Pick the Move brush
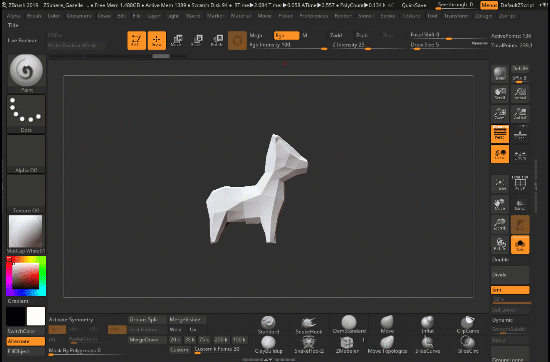Viewport: 550px width, 362px height. pyautogui.click(x=387, y=324)
